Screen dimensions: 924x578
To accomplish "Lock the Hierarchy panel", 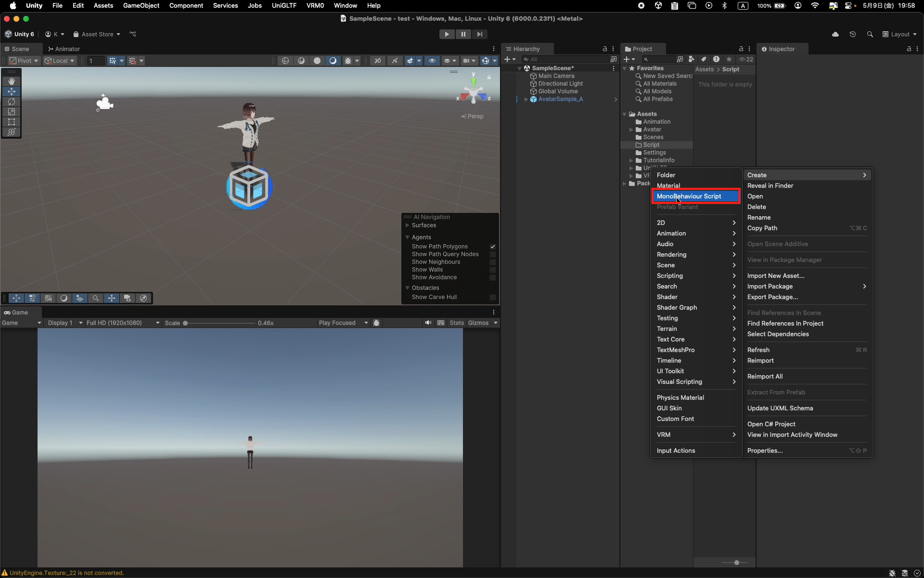I will (605, 49).
